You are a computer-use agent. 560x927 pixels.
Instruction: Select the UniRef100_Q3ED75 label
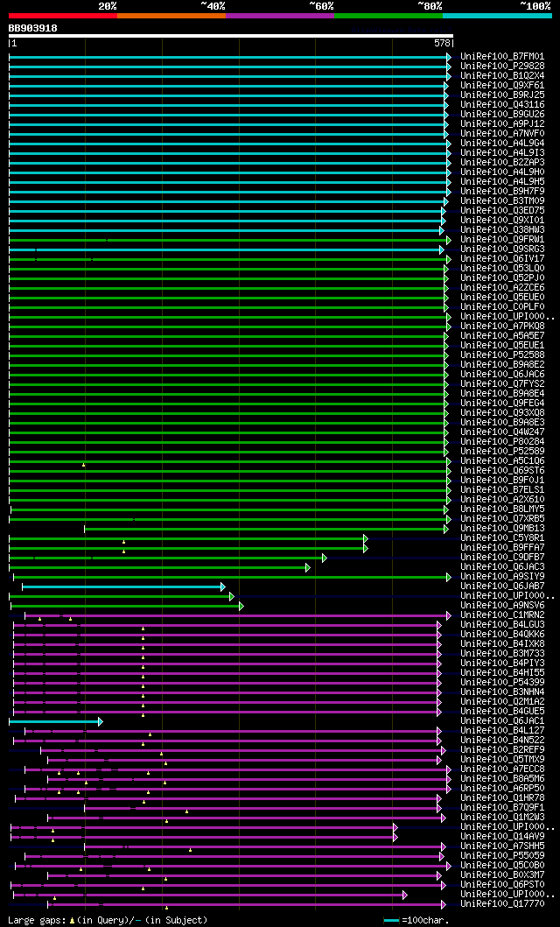pyautogui.click(x=502, y=210)
